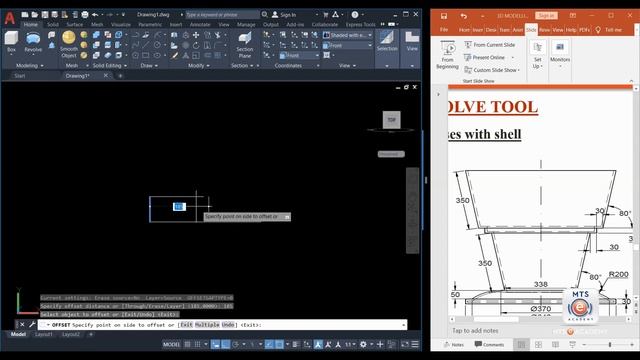Viewport: 640px width, 360px height.
Task: Toggle PowerPoint Notes pane
Action: 453,344
